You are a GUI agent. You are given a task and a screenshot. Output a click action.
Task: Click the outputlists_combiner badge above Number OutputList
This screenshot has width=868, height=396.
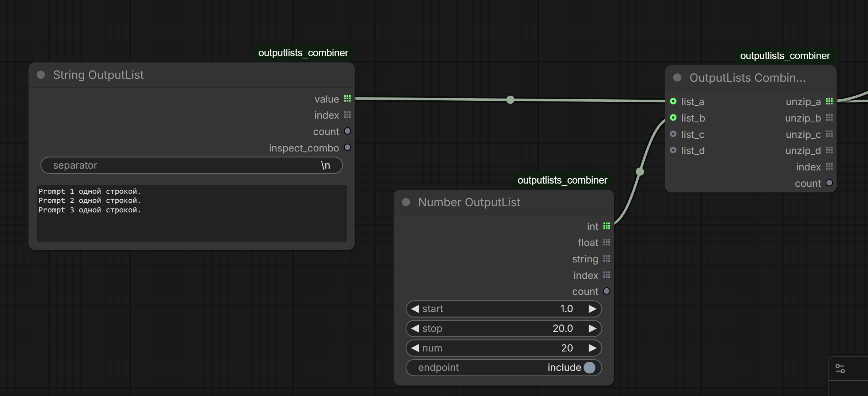click(x=562, y=180)
